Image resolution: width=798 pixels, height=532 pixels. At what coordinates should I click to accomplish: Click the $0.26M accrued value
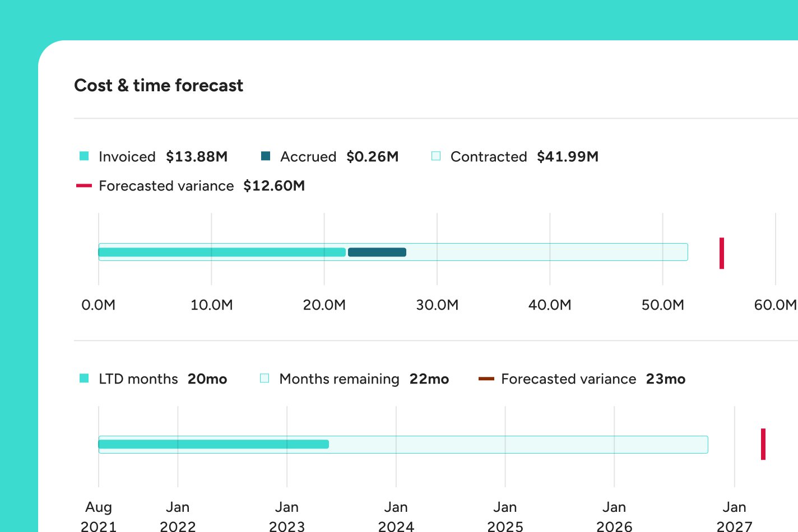coord(372,157)
